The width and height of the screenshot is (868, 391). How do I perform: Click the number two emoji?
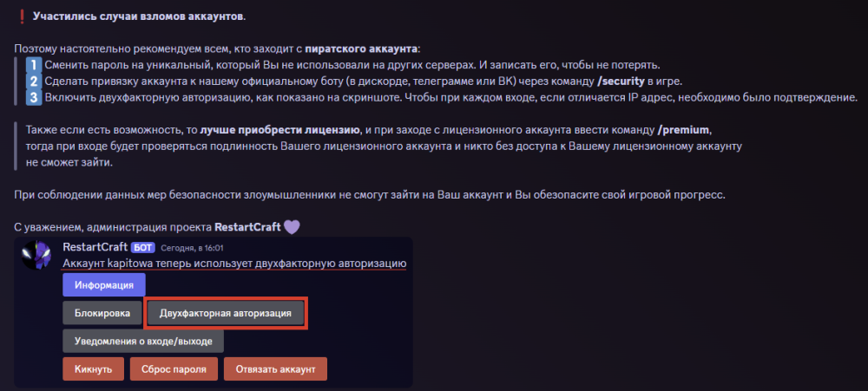34,81
